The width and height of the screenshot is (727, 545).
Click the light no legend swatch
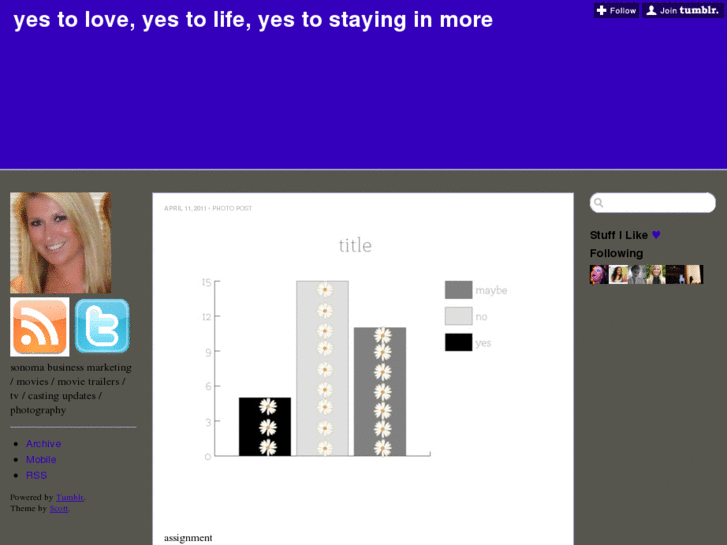[459, 316]
